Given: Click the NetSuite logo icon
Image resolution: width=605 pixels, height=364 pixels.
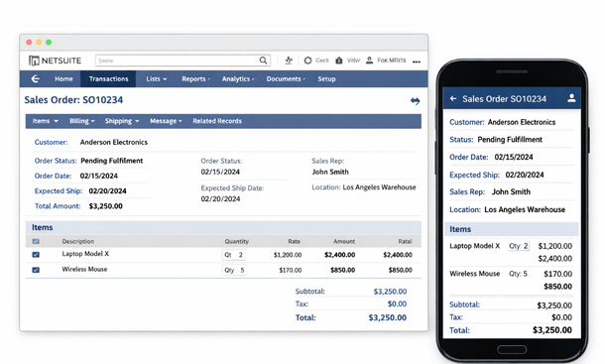Looking at the screenshot, I should tap(34, 61).
